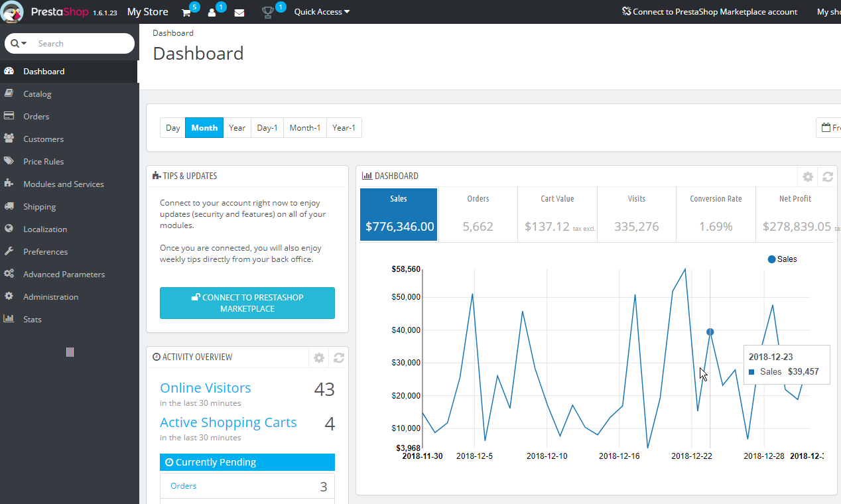841x504 pixels.
Task: Toggle the Sales legend marker
Action: [771, 259]
